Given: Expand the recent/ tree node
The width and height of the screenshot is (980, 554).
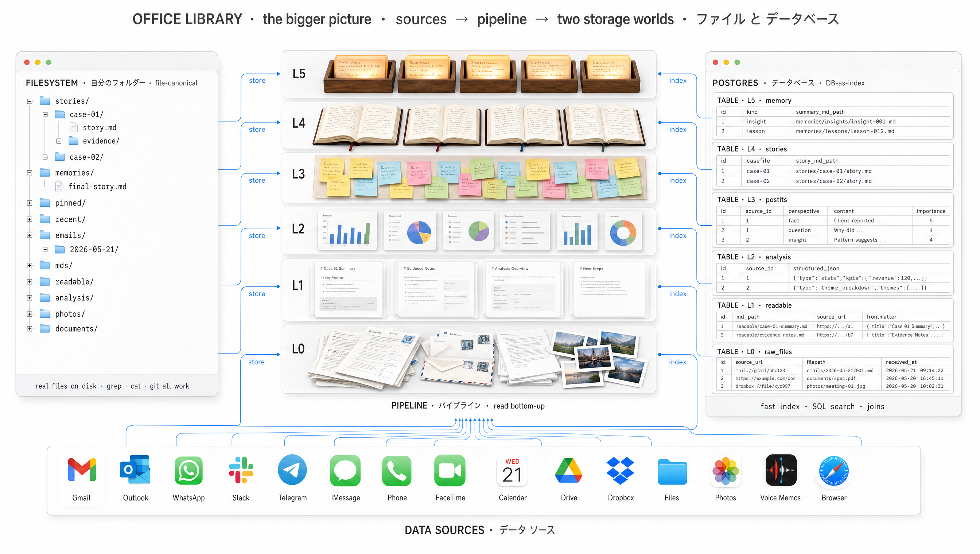Looking at the screenshot, I should click(x=30, y=219).
